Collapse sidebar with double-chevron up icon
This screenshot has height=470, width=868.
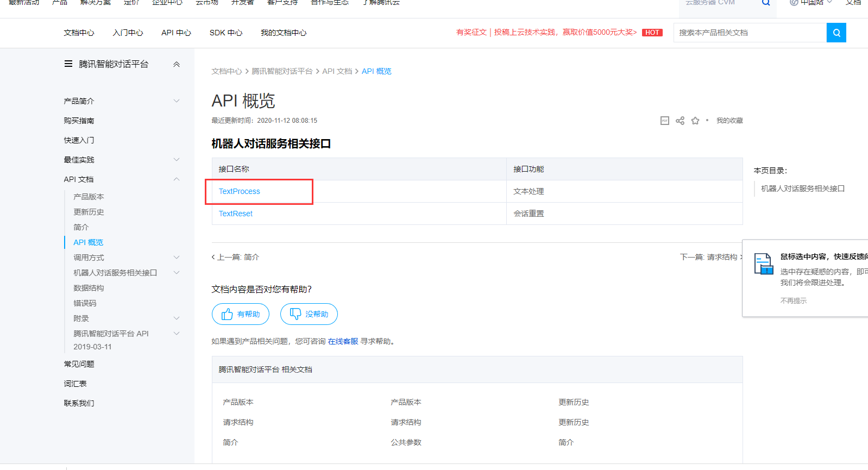pos(177,64)
